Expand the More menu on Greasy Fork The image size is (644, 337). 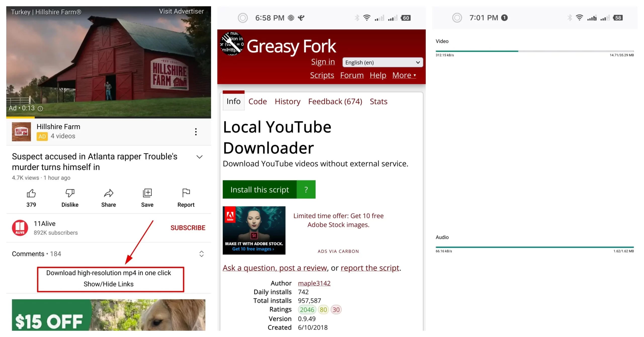pyautogui.click(x=404, y=75)
